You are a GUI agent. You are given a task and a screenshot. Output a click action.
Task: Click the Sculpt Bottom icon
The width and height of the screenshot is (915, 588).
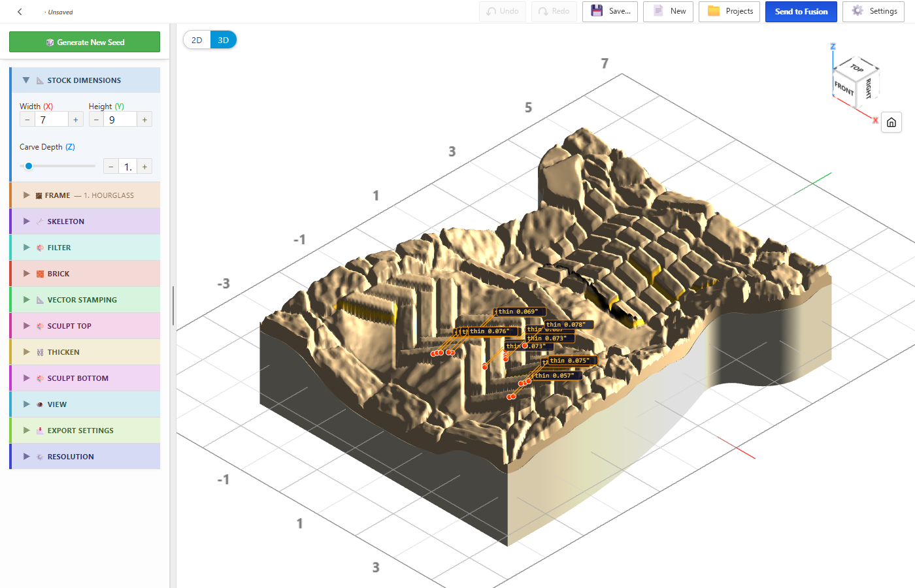40,378
